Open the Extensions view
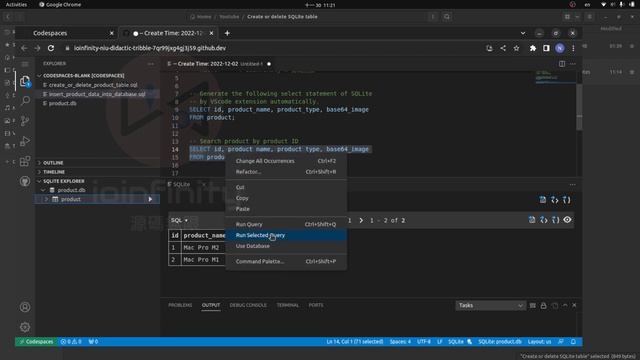640x360 pixels. 25,161
